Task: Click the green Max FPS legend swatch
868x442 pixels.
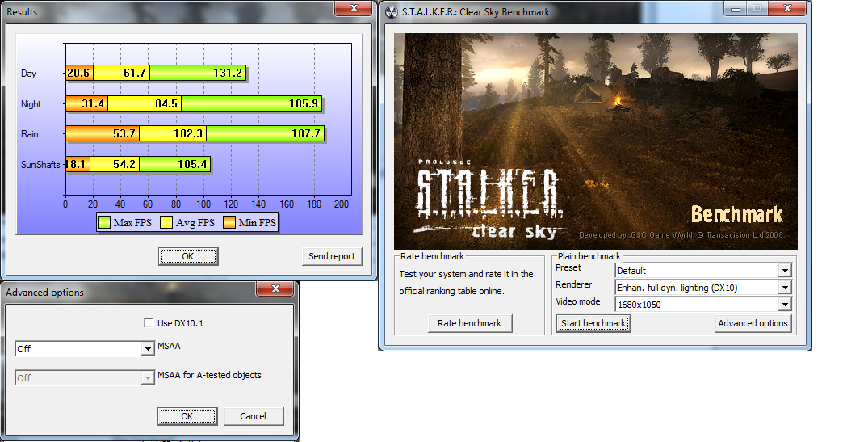Action: tap(104, 223)
